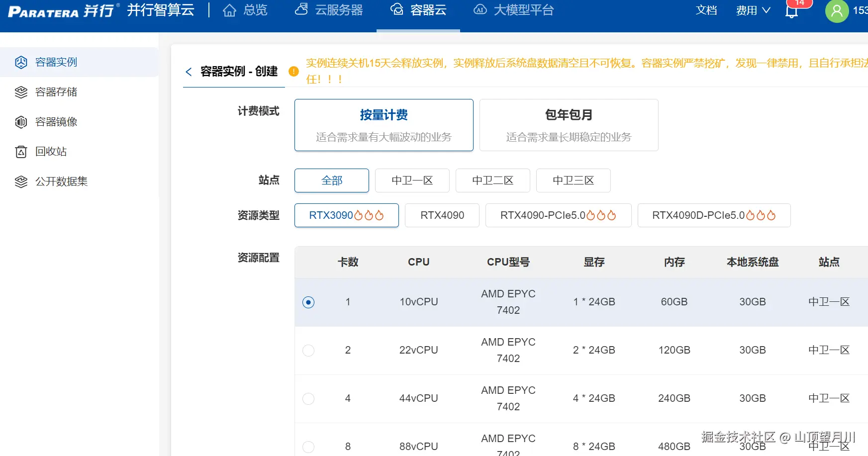Click the 44vCPU cell
The image size is (868, 456).
(x=419, y=398)
